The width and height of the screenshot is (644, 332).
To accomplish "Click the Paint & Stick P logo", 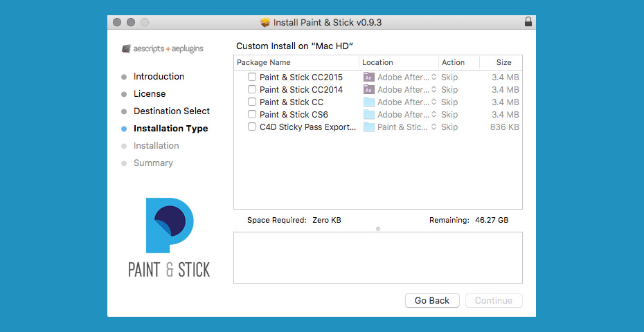I will point(170,225).
